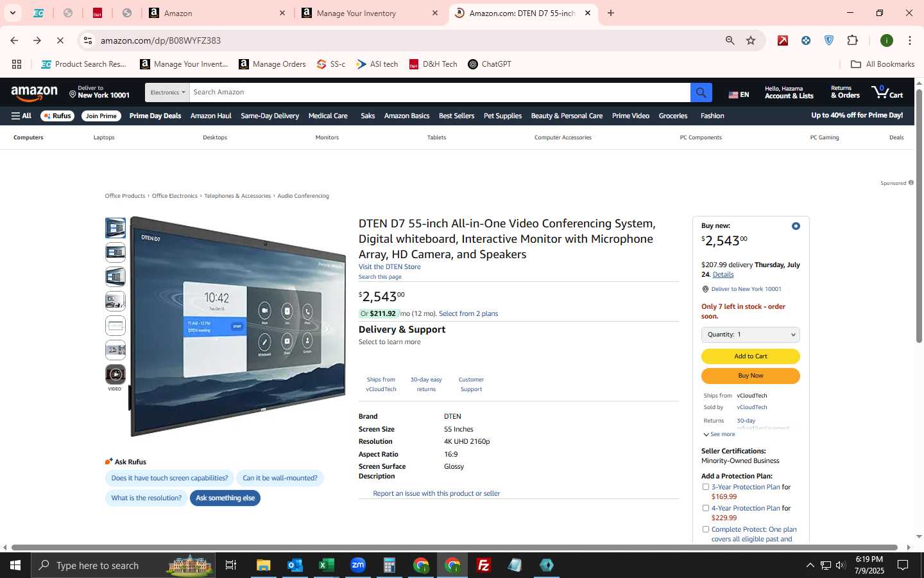Open Best Sellers nav item

tap(456, 116)
